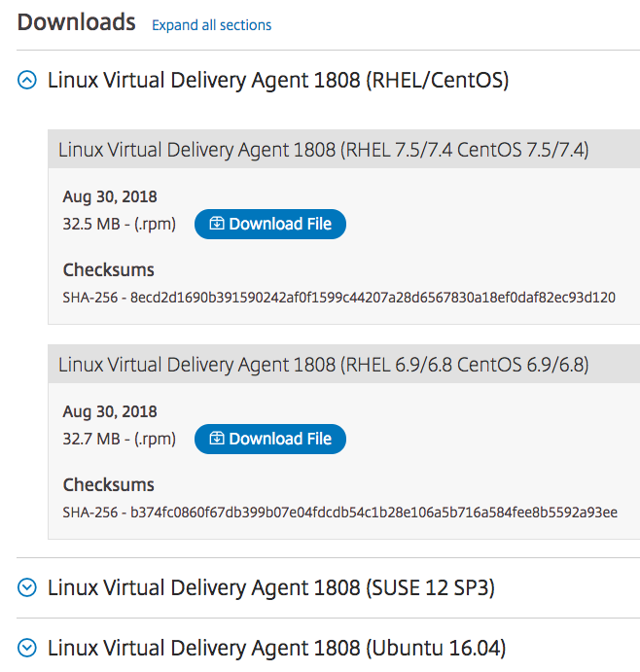Download the RHEL 7.5/7.4 rpm file
The height and width of the screenshot is (672, 640).
point(270,224)
